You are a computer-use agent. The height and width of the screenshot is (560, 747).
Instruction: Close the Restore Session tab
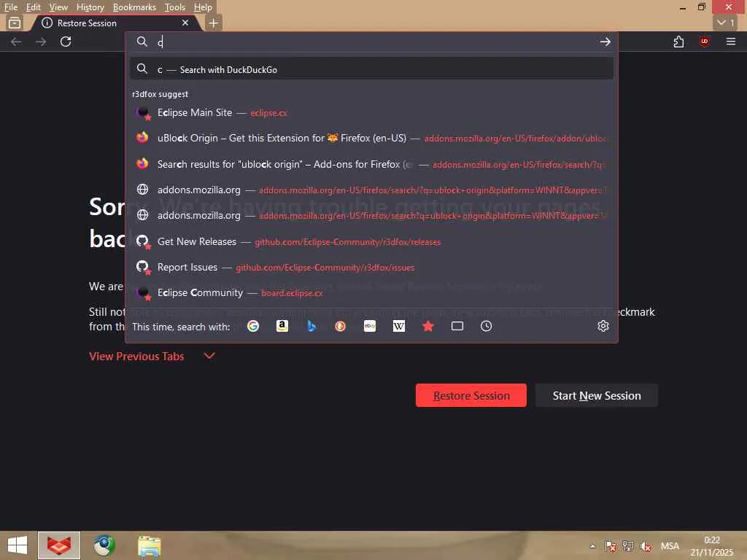tap(185, 23)
